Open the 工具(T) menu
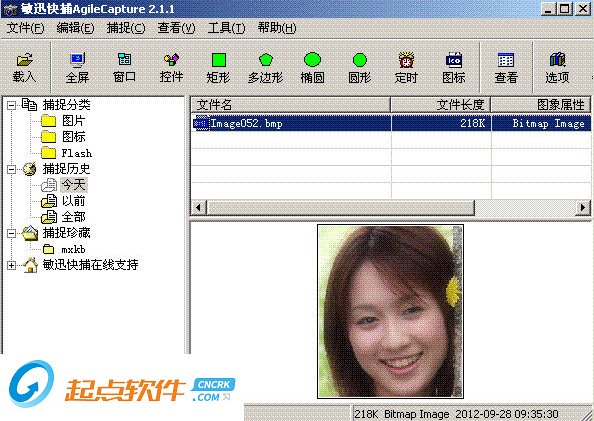Image resolution: width=594 pixels, height=421 pixels. click(226, 28)
